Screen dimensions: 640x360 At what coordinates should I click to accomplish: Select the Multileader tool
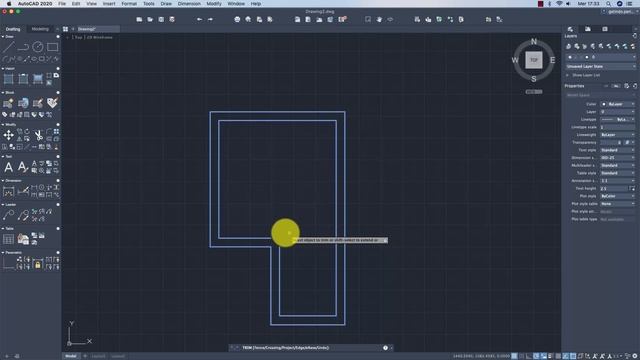[x=9, y=215]
